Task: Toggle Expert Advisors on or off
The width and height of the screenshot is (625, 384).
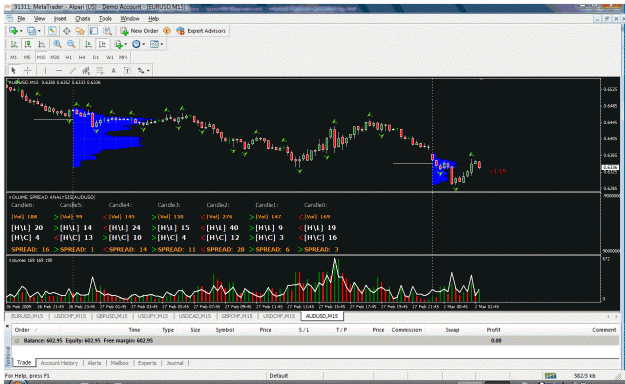Action: [x=201, y=31]
